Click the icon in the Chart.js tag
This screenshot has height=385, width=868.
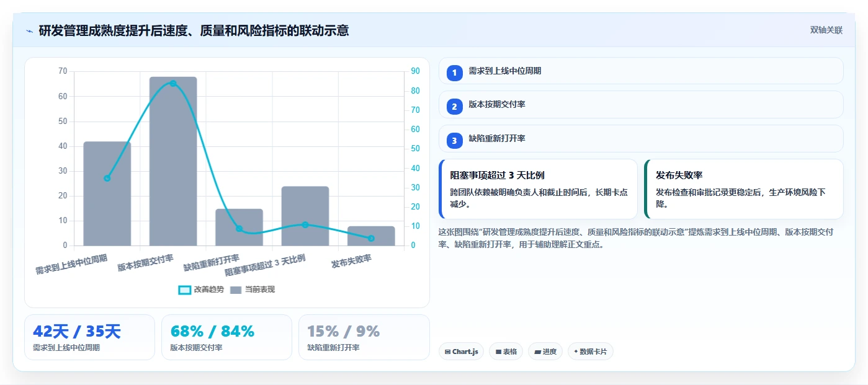tap(447, 352)
